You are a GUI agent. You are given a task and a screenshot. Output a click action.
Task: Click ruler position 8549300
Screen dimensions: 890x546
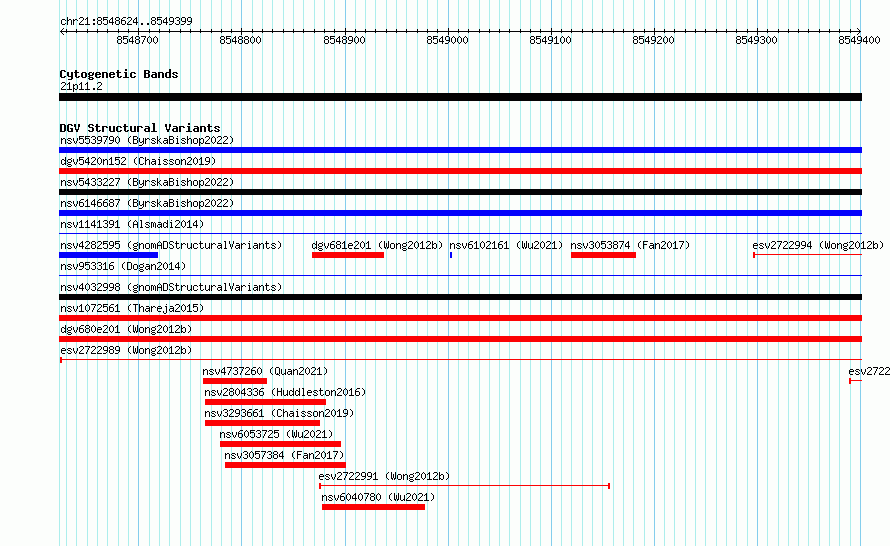757,40
